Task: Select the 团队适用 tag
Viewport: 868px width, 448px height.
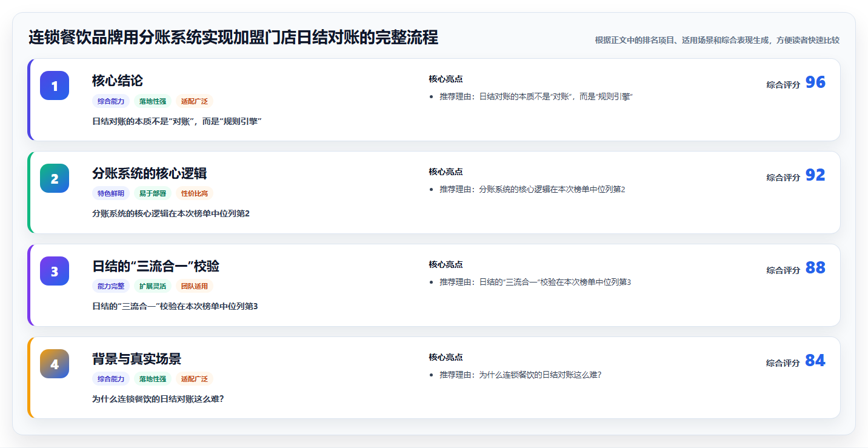Action: pyautogui.click(x=195, y=287)
